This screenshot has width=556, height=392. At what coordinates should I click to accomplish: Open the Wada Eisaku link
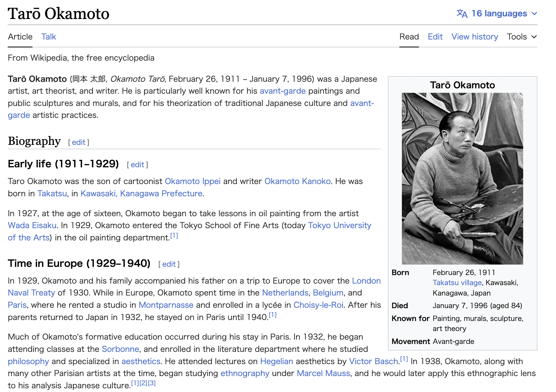[x=32, y=225]
